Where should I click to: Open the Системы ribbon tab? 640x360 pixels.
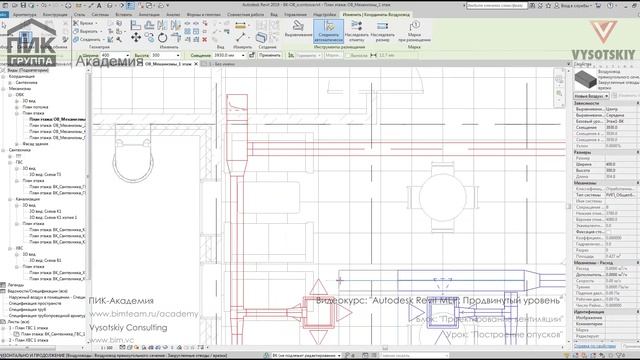click(x=100, y=14)
